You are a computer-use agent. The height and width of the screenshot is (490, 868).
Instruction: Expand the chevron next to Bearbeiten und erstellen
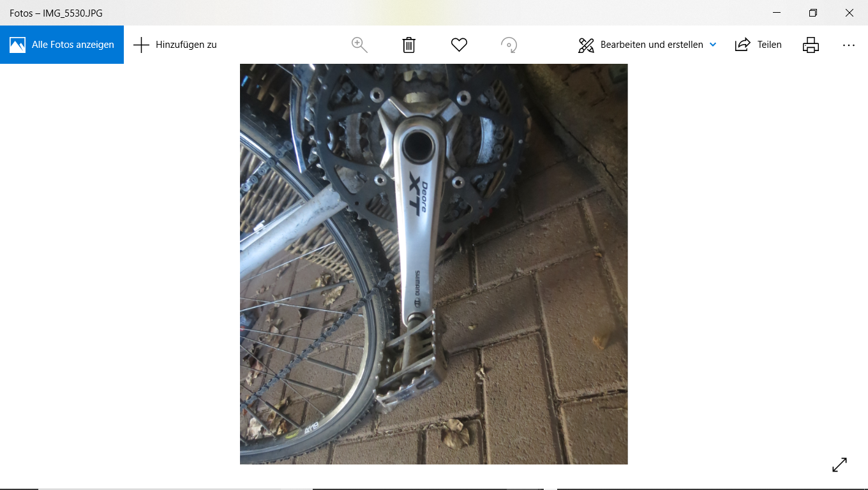[713, 45]
